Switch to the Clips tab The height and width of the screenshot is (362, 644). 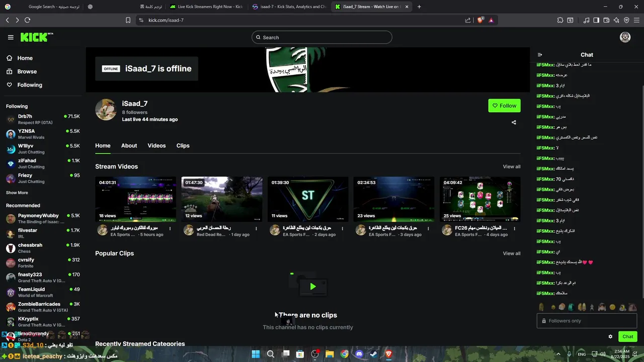(183, 145)
